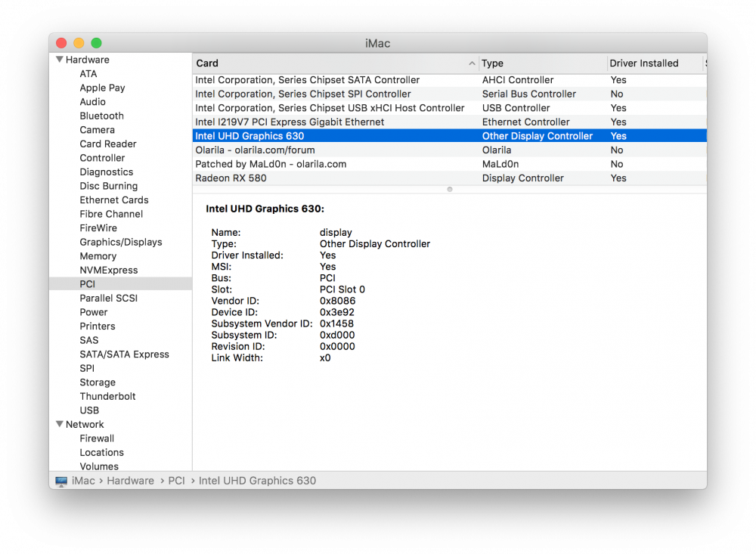756x554 pixels.
Task: Click the Subsystem Vendor ID value 0x1458
Action: pos(336,323)
